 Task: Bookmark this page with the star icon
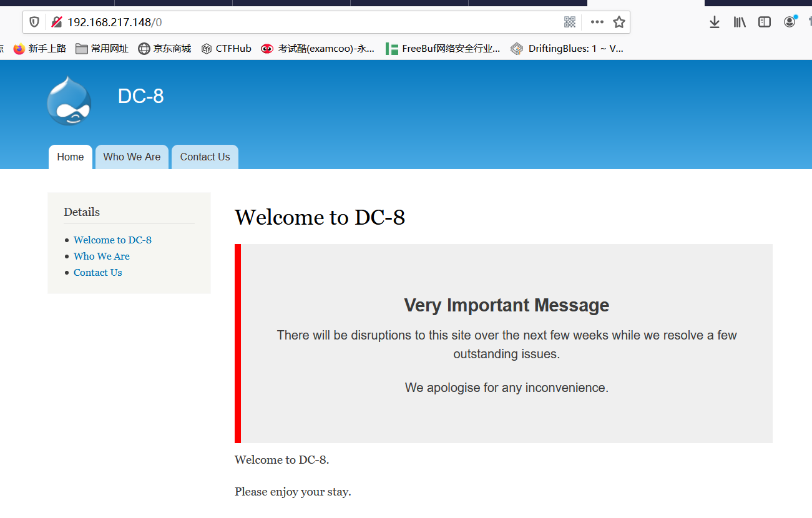pos(619,22)
